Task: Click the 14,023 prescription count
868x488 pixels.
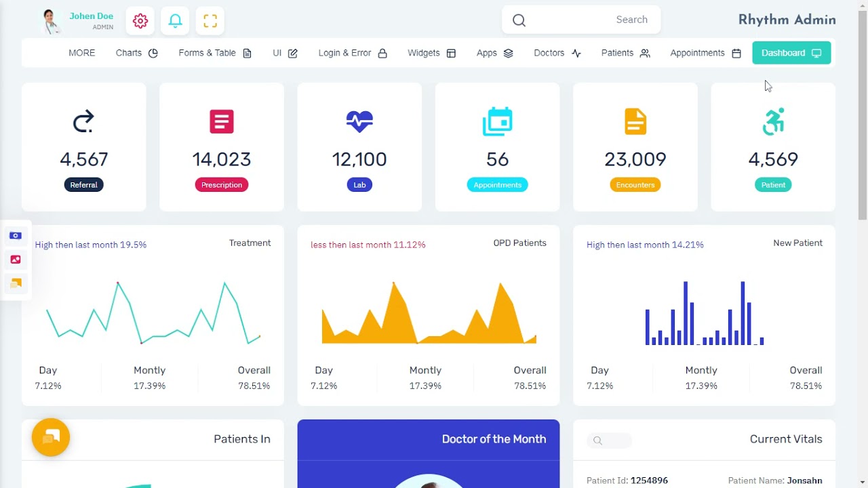Action: pyautogui.click(x=222, y=159)
